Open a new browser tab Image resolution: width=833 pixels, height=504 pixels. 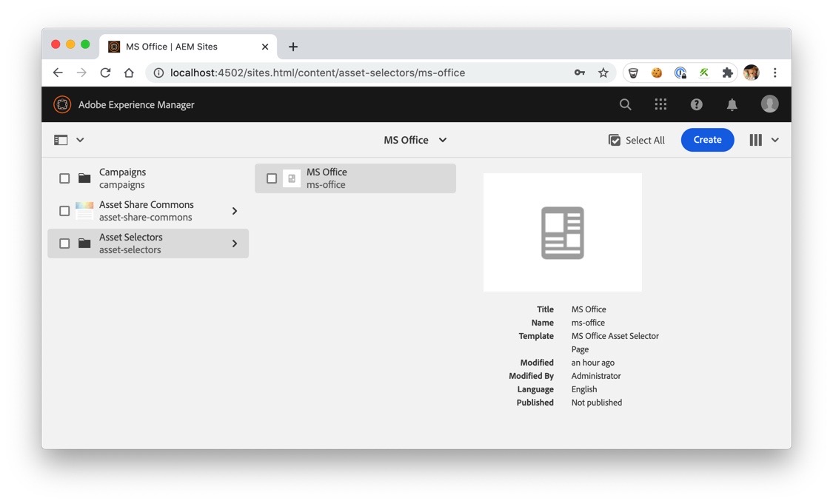click(x=292, y=47)
